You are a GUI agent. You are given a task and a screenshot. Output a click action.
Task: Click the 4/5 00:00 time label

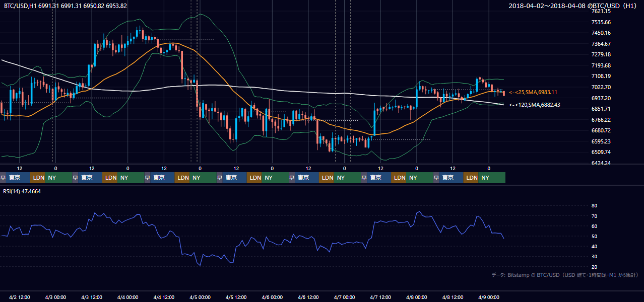[x=200, y=297]
